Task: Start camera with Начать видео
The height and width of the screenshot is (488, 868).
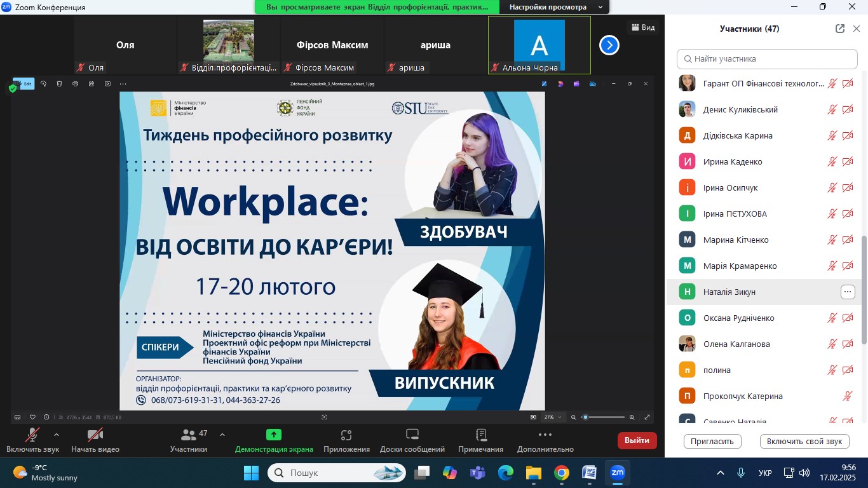Action: coord(95,440)
